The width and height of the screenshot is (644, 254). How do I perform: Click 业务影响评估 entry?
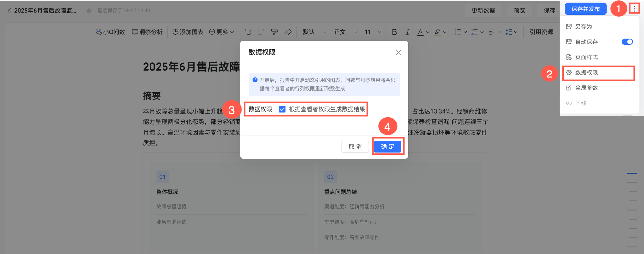click(x=172, y=222)
